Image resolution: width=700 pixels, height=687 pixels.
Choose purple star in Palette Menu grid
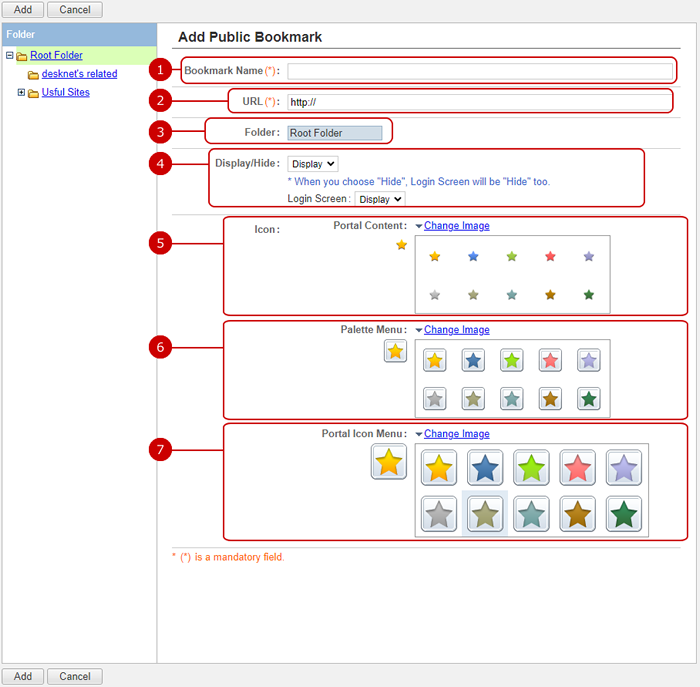pyautogui.click(x=589, y=360)
